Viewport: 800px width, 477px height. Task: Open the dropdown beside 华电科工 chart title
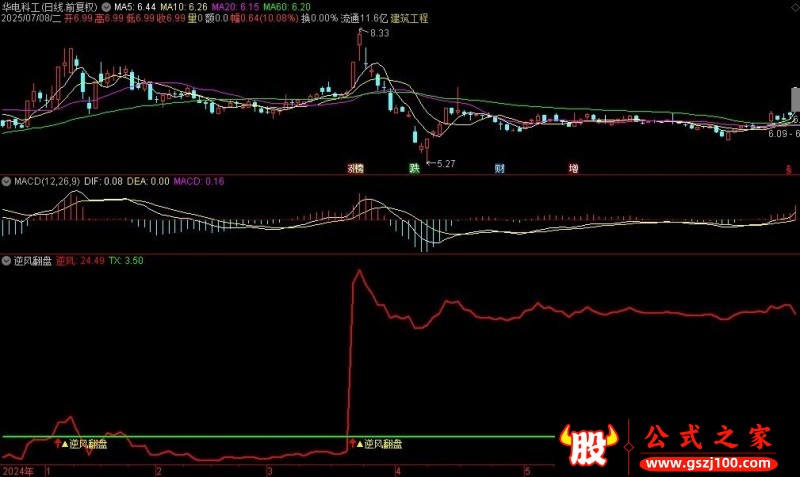click(106, 7)
